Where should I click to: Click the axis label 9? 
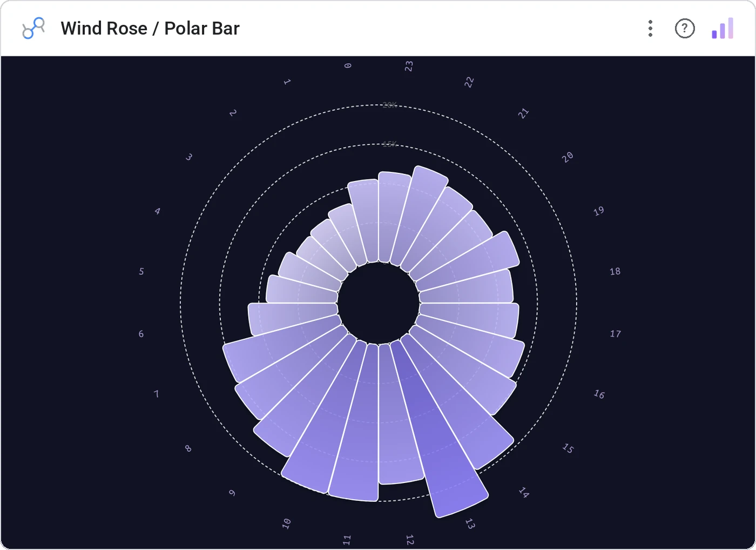tap(232, 493)
